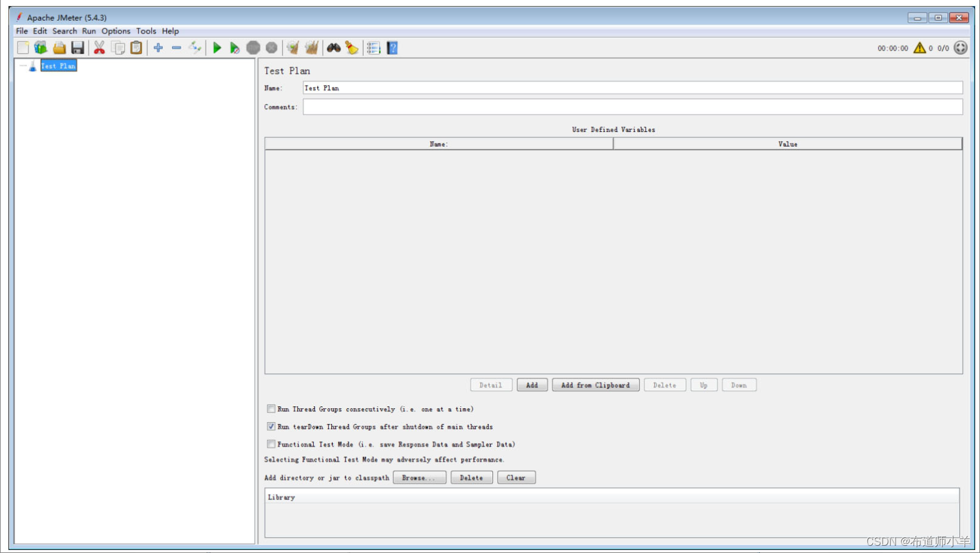Click the Toggle enable/disable icon
This screenshot has width=980, height=553.
195,47
